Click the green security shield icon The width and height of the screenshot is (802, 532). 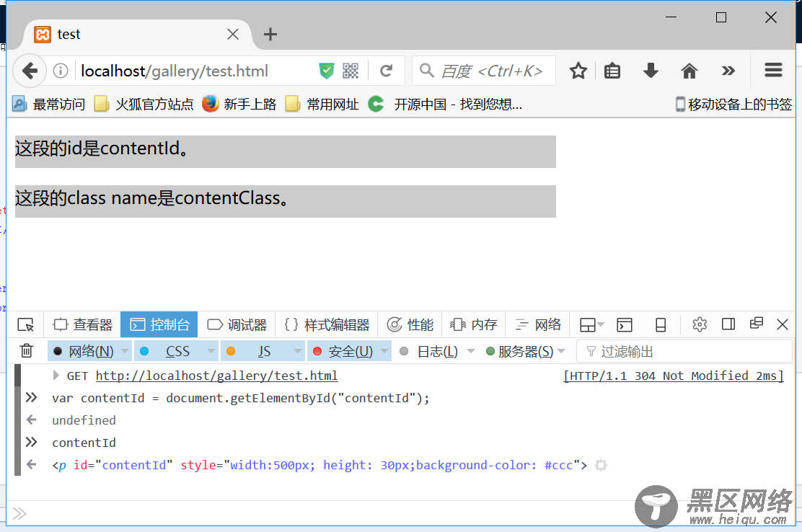pyautogui.click(x=326, y=71)
